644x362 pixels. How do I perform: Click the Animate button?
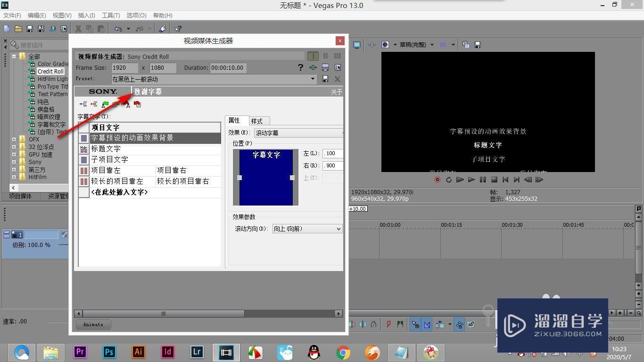click(x=93, y=324)
